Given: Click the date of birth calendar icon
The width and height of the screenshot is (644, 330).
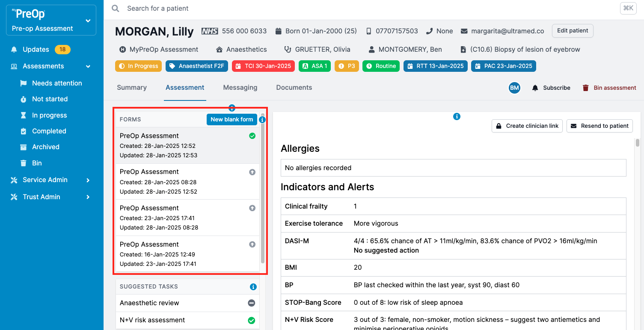Looking at the screenshot, I should click(x=279, y=31).
